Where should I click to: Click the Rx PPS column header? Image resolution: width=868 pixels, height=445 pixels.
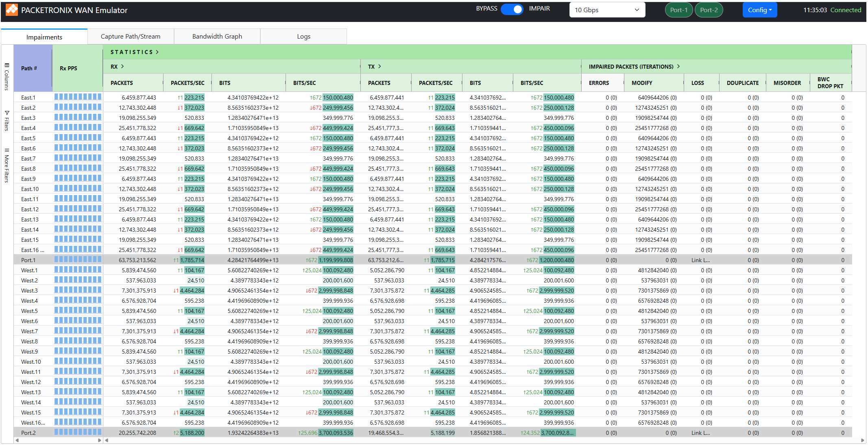pos(78,68)
